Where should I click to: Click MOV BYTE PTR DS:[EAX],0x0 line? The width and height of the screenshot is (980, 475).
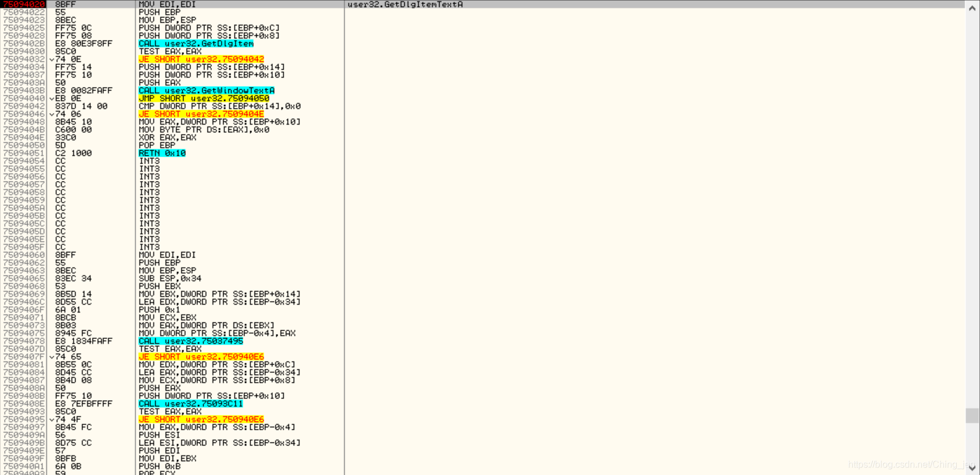pyautogui.click(x=204, y=130)
